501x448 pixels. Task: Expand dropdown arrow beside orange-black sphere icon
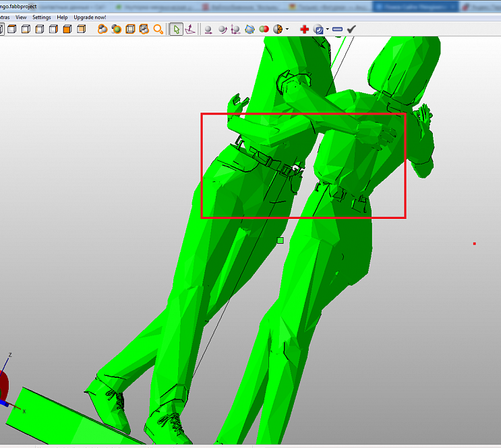pos(287,30)
